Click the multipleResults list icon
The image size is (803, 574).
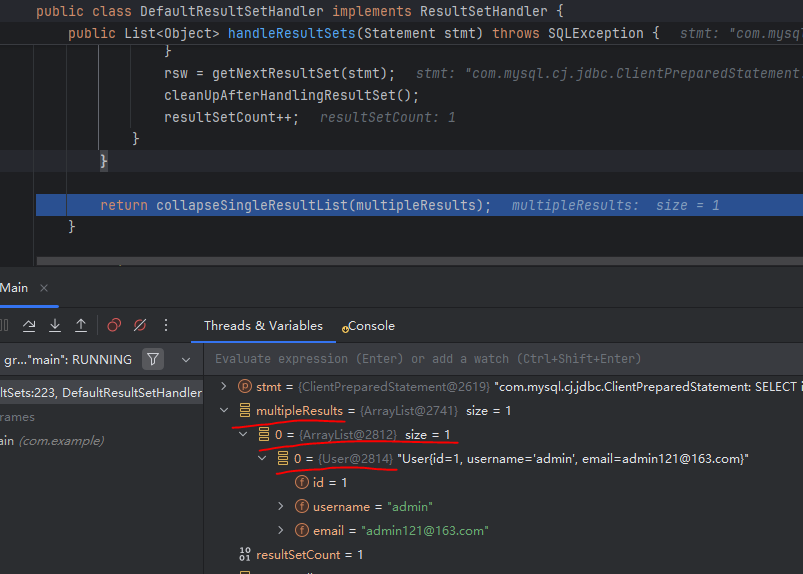[245, 410]
